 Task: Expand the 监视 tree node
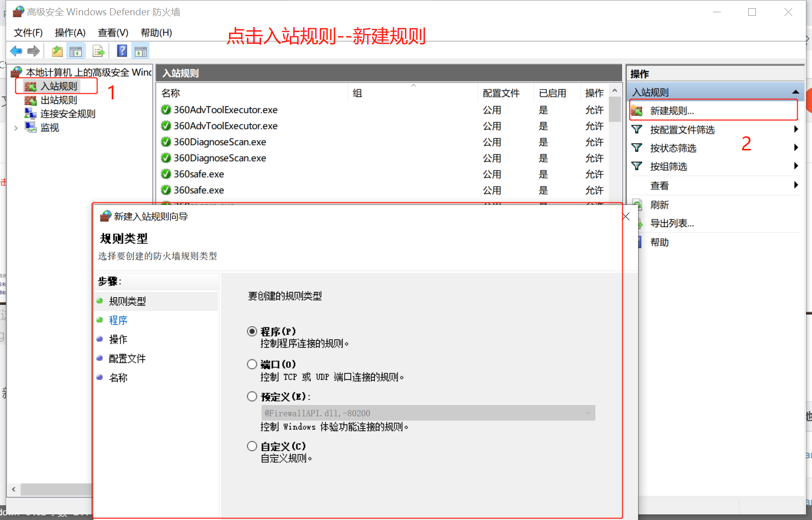tap(16, 128)
